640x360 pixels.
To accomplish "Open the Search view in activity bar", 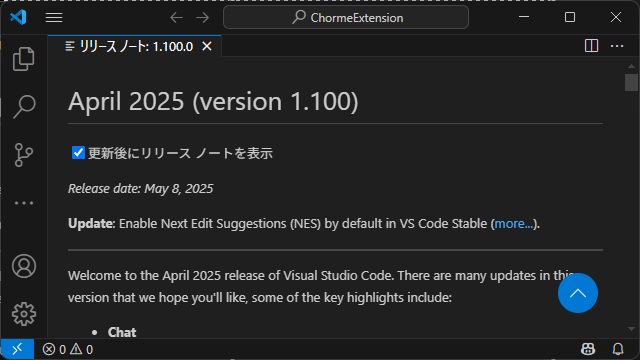I will click(x=24, y=107).
